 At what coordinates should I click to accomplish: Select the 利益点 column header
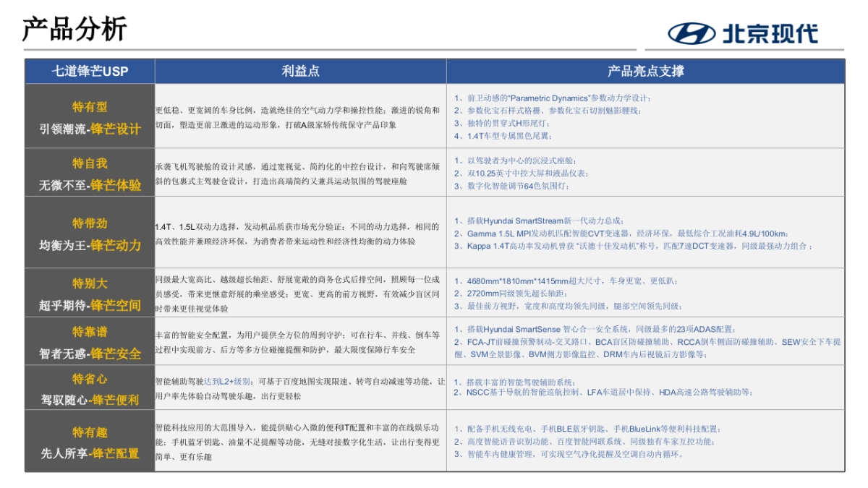tap(301, 71)
